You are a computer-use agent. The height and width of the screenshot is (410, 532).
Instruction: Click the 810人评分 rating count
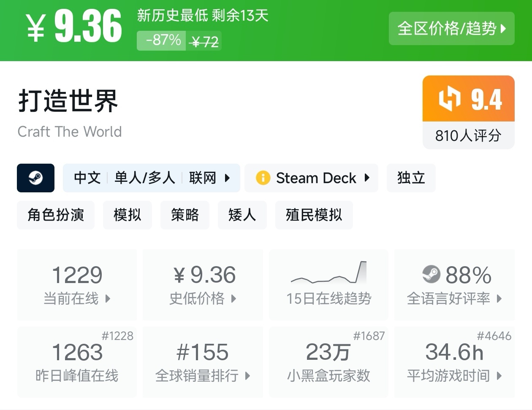click(468, 135)
